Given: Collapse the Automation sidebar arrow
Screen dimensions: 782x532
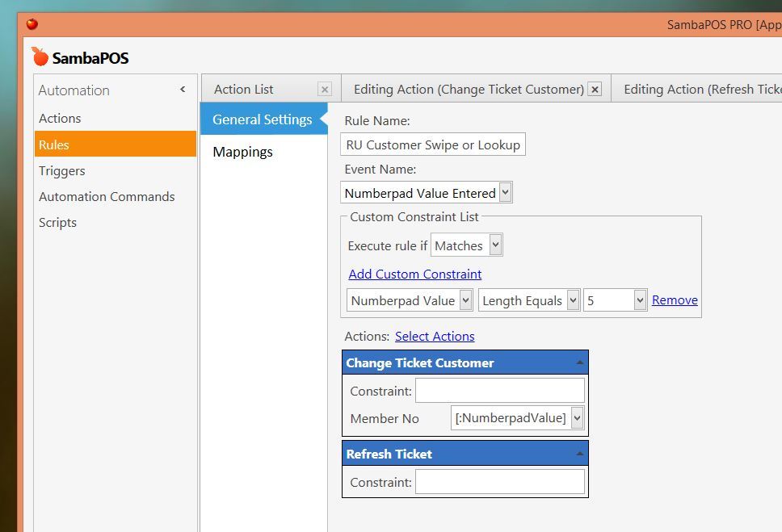Looking at the screenshot, I should point(183,90).
